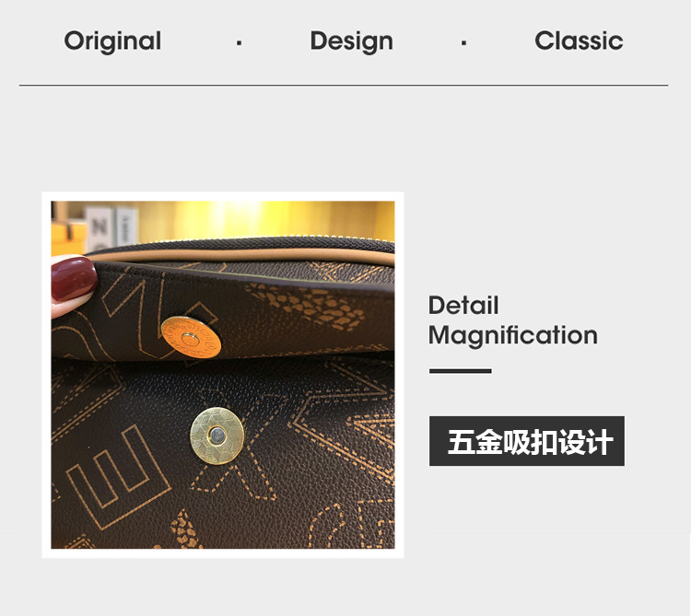The height and width of the screenshot is (616, 691).
Task: Click the black 五金吸扣设计 label
Action: pos(527,441)
